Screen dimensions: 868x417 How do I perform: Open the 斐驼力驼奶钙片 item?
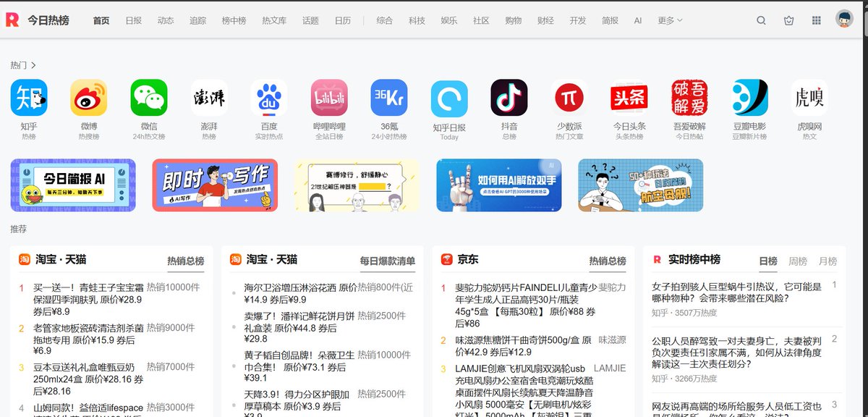(525, 305)
